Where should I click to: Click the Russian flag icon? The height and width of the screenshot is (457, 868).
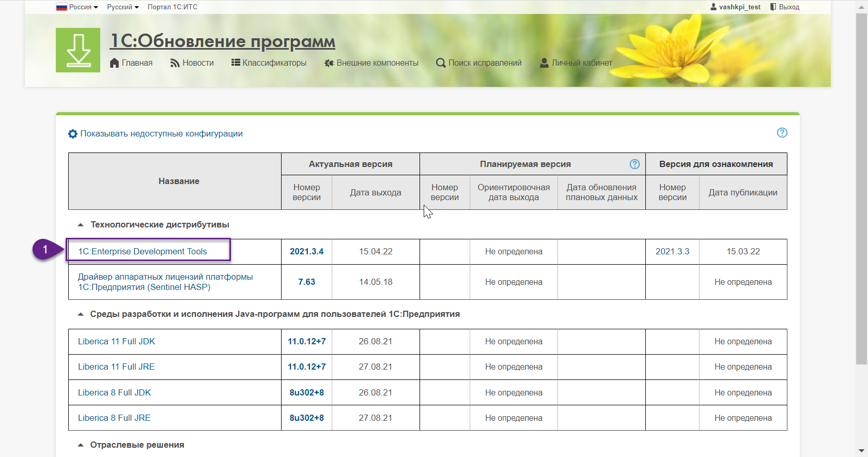[61, 7]
